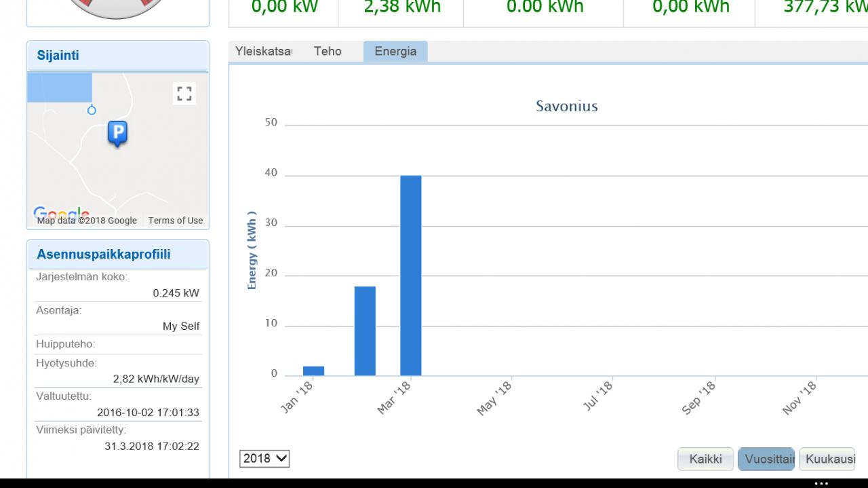
Task: Click the Valtuutettu label
Action: [63, 396]
